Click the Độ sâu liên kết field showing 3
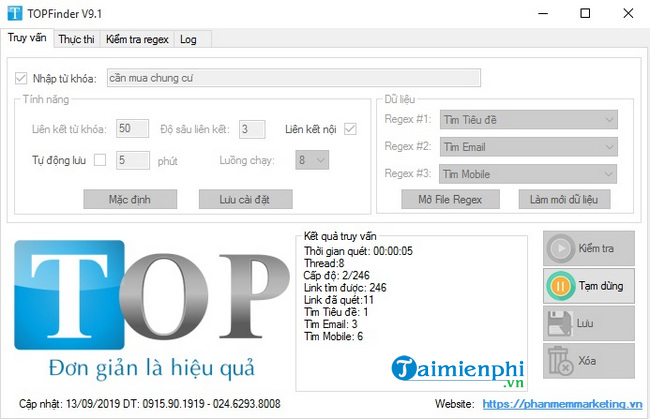The width and height of the screenshot is (650, 419). click(x=252, y=129)
